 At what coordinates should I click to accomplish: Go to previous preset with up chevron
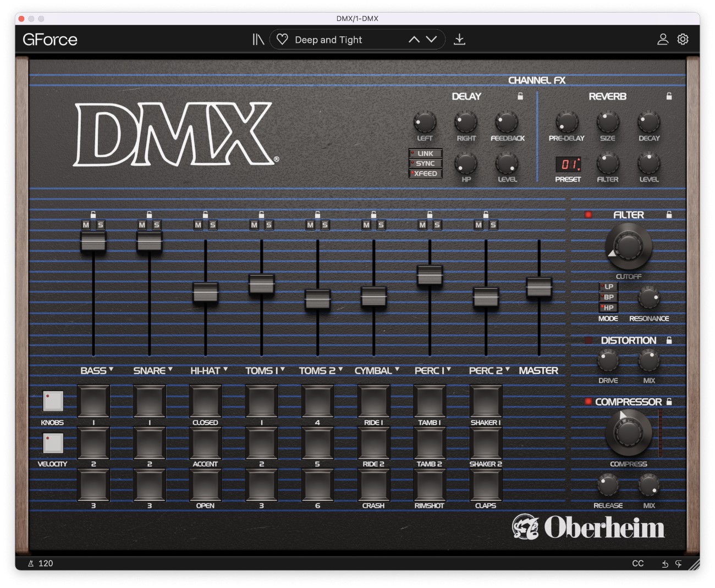pyautogui.click(x=414, y=40)
